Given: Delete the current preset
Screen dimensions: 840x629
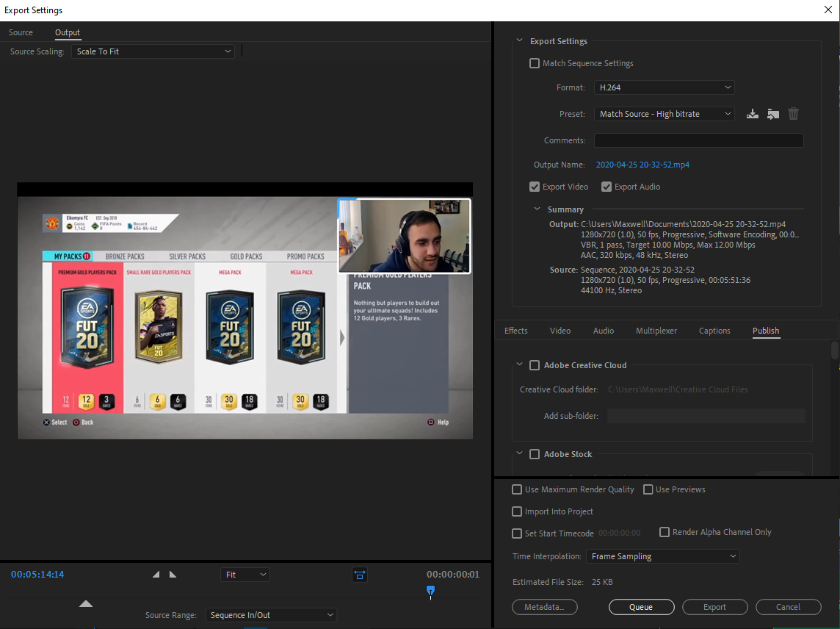Looking at the screenshot, I should point(793,114).
